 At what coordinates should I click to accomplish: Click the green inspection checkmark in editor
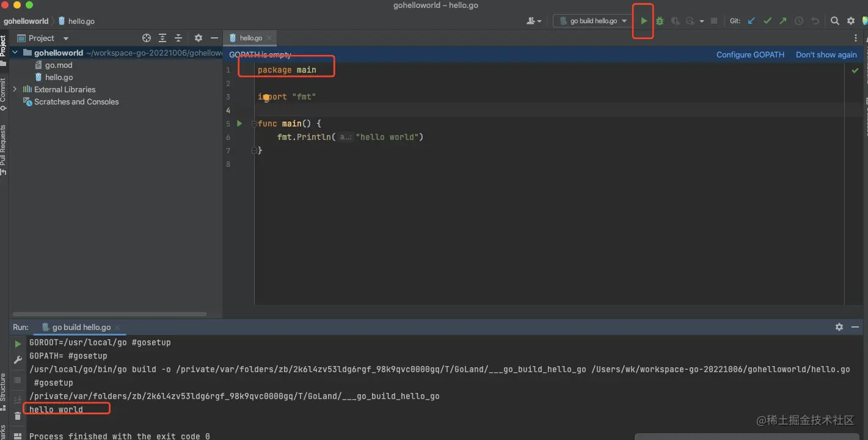click(x=855, y=70)
